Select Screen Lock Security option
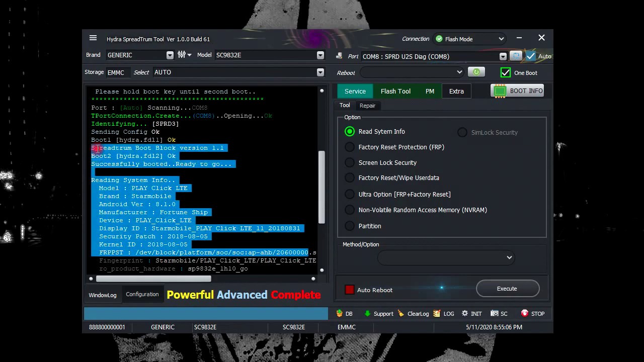The height and width of the screenshot is (362, 644). click(350, 163)
